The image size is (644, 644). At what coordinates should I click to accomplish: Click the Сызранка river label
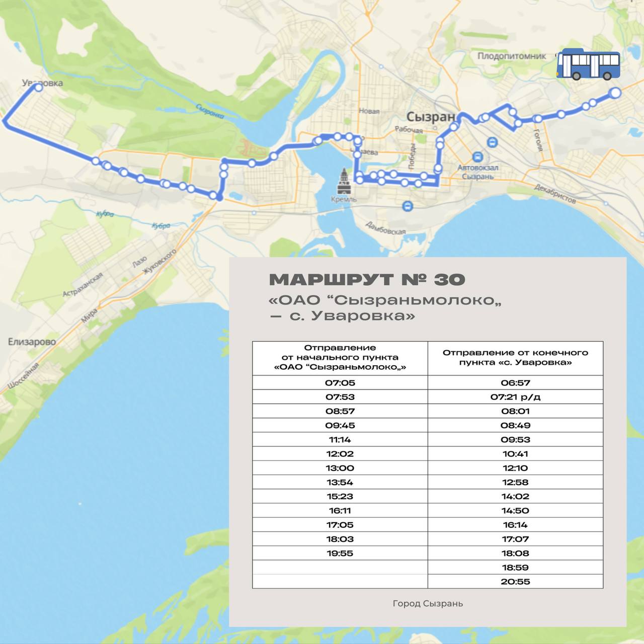pos(209,111)
